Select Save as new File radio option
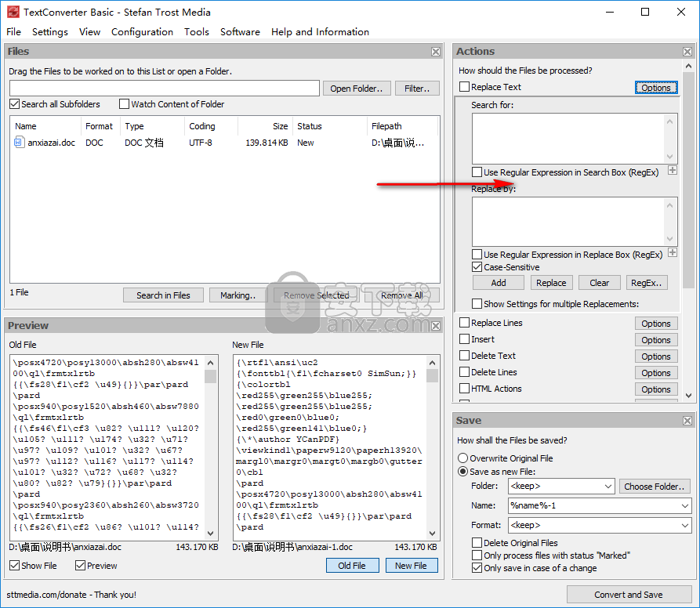Screen dimensions: 700x608 pos(463,472)
